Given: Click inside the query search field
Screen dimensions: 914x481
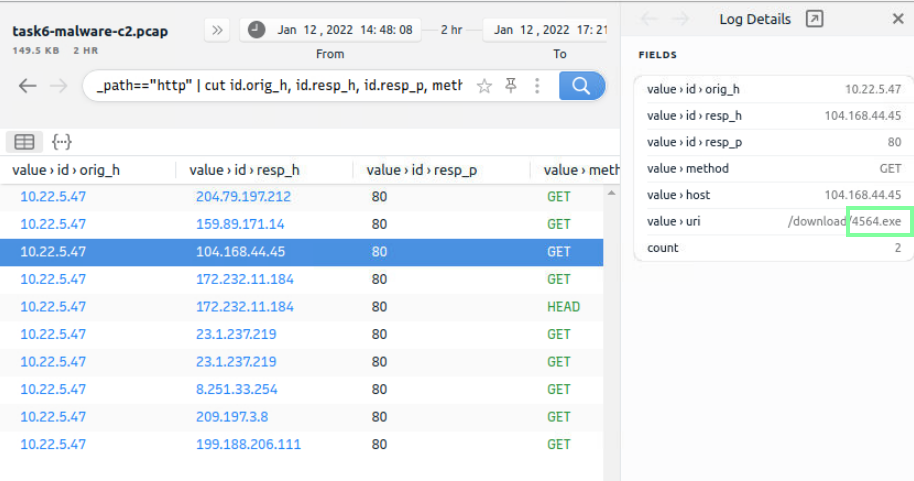Looking at the screenshot, I should tap(278, 86).
